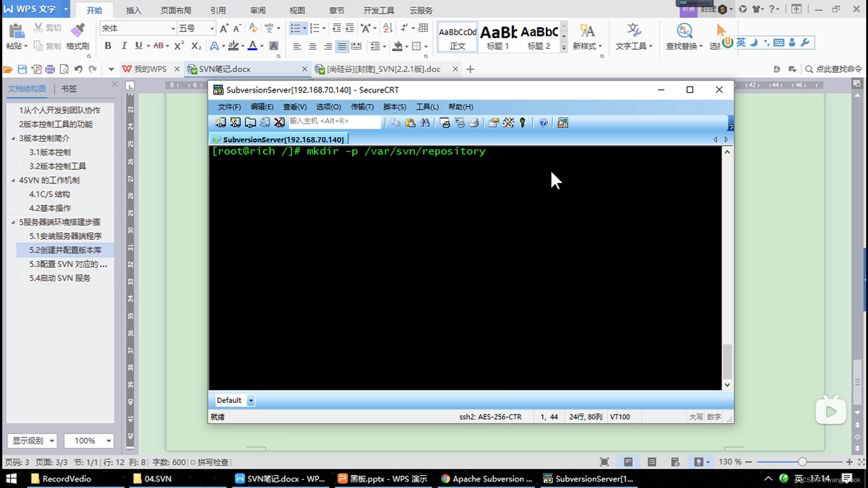Adjust the 130% zoom slider handle
The width and height of the screenshot is (868, 488).
(x=802, y=462)
